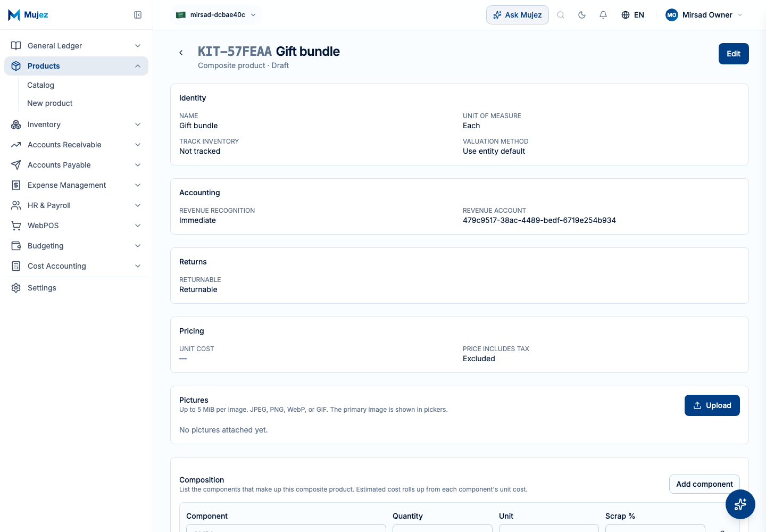Expand HR & Payroll using its chevron
The image size is (766, 532).
pyautogui.click(x=138, y=205)
